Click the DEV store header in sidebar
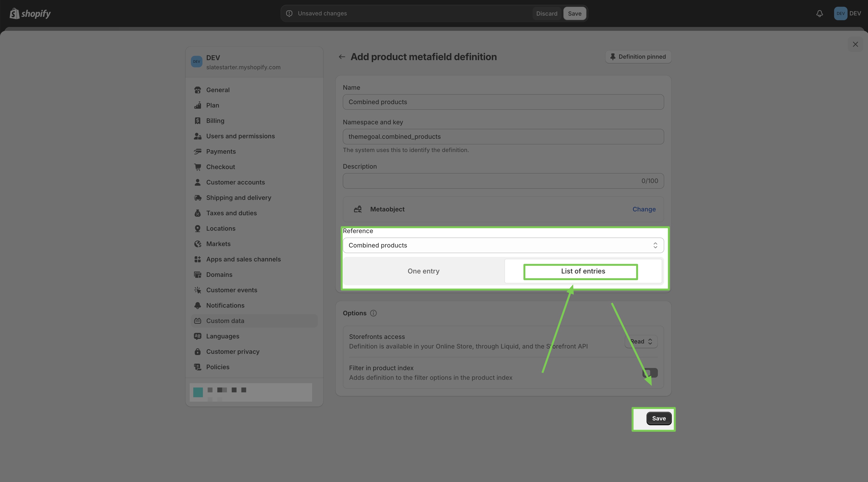This screenshot has width=868, height=482. click(x=254, y=62)
